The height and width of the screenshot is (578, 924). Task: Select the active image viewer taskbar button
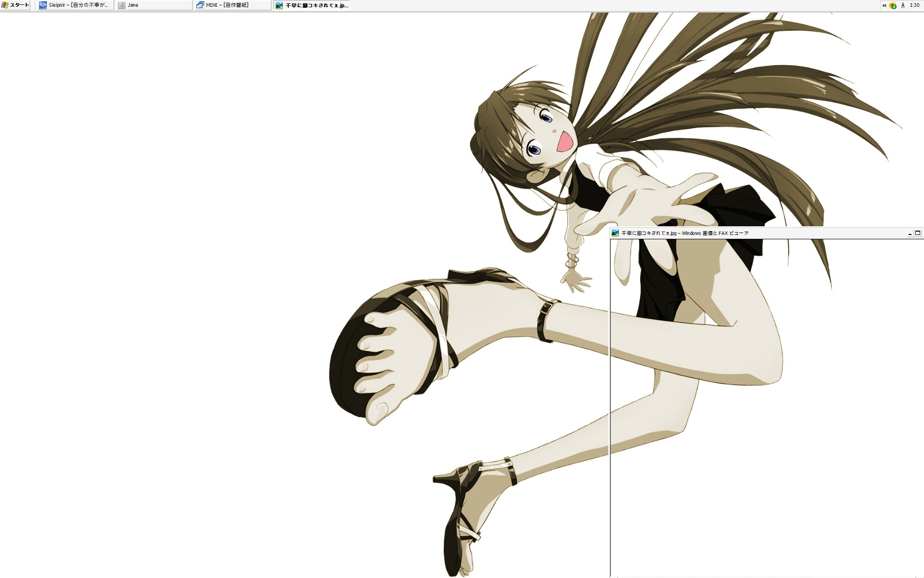click(312, 5)
